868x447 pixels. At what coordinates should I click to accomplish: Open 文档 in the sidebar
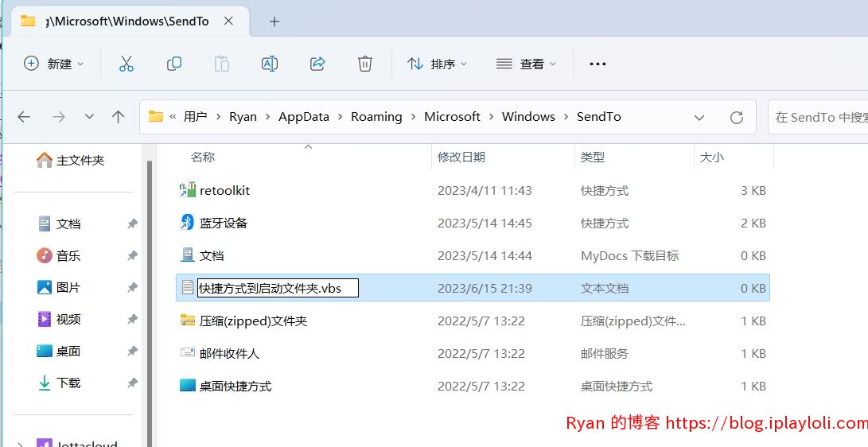pyautogui.click(x=59, y=224)
